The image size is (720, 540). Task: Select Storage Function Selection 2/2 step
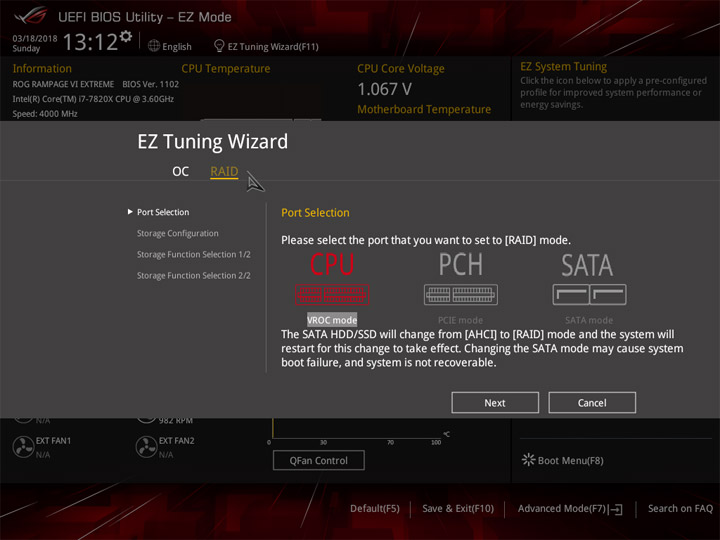pyautogui.click(x=193, y=276)
